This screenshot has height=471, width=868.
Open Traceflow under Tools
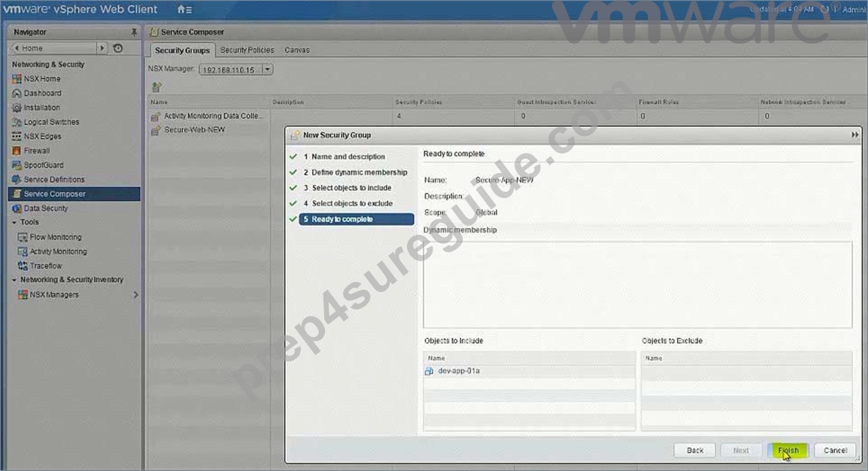(46, 266)
